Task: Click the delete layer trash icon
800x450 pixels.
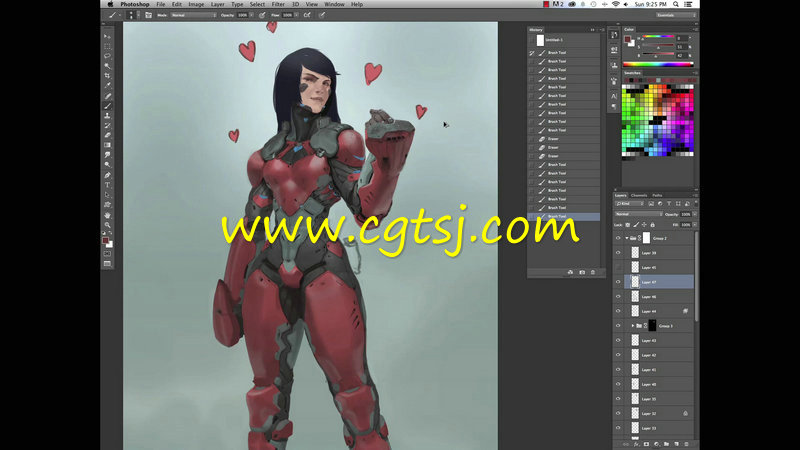Action: point(686,444)
